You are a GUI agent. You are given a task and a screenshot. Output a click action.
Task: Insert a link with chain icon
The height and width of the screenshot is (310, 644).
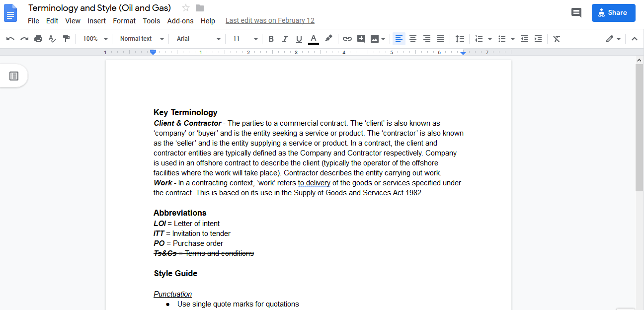pyautogui.click(x=347, y=39)
